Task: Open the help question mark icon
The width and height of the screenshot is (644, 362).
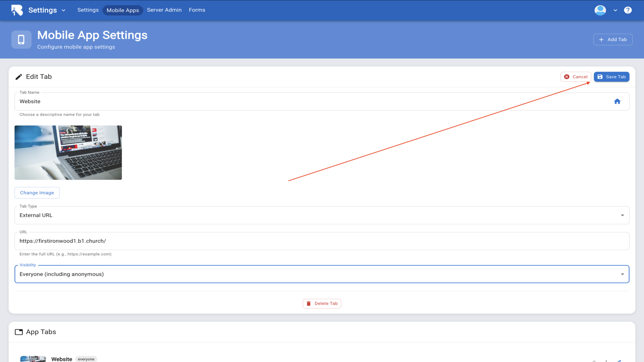Action: click(x=628, y=10)
